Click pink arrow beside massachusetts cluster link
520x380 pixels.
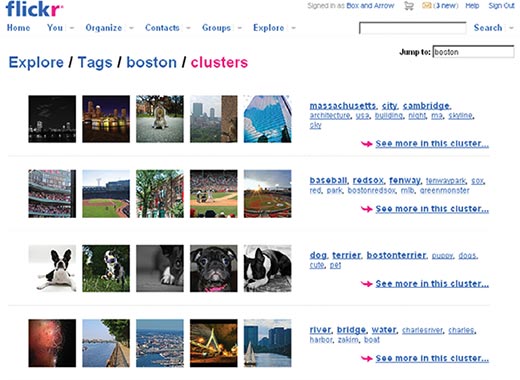coord(367,144)
